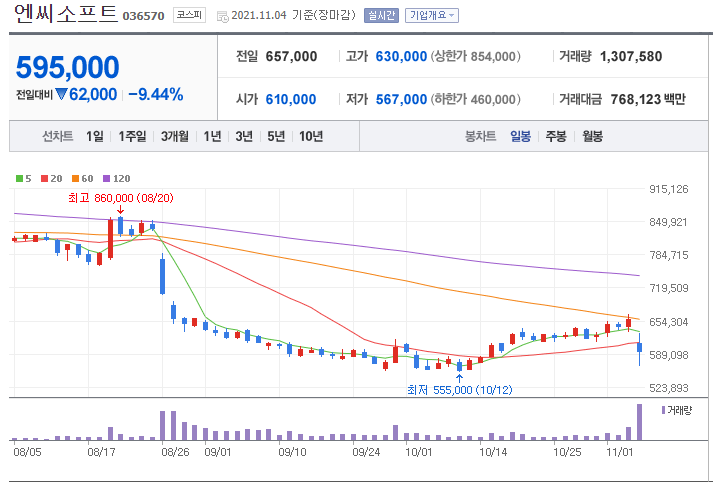713x482 pixels.
Task: Select the 1일 line chart tab
Action: [x=95, y=136]
